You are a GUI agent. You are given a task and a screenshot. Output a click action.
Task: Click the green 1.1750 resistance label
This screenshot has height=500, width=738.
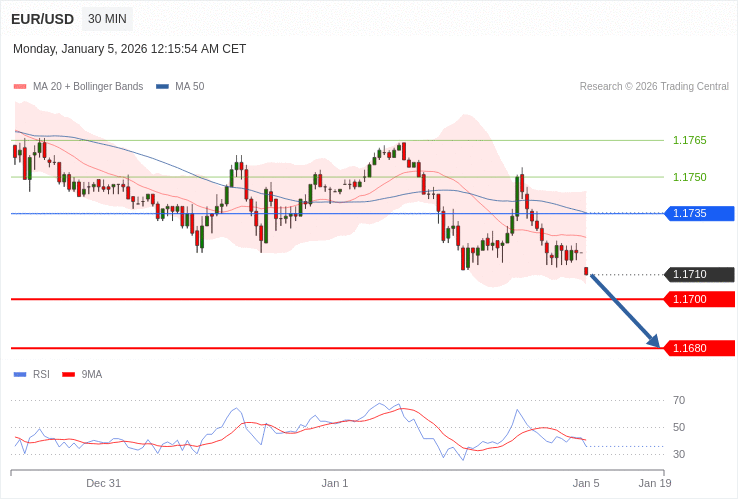[689, 177]
